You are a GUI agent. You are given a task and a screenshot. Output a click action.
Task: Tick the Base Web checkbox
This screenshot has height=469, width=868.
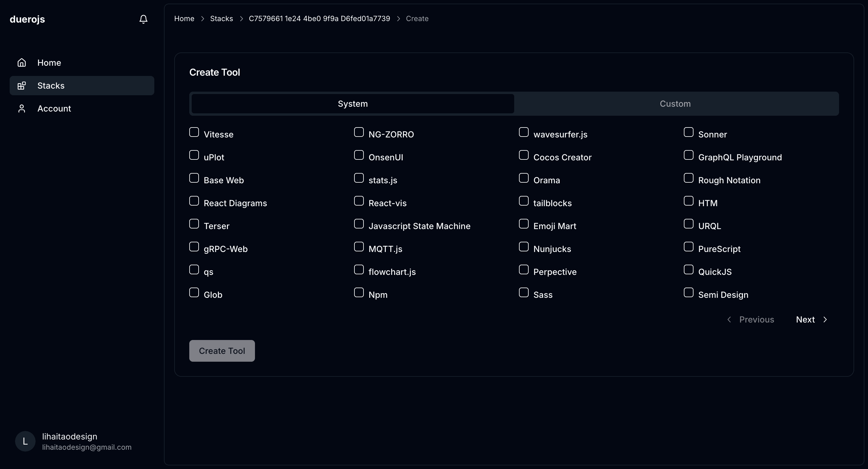point(194,178)
